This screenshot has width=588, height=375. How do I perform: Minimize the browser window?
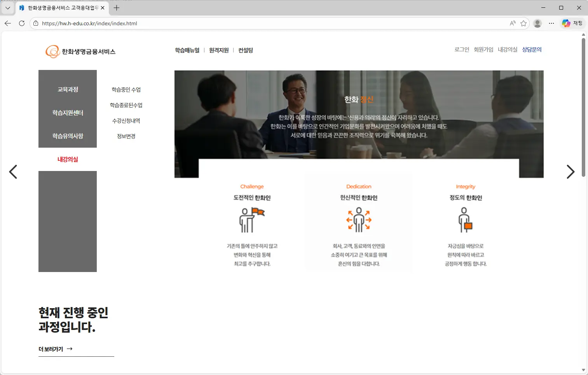coord(543,8)
